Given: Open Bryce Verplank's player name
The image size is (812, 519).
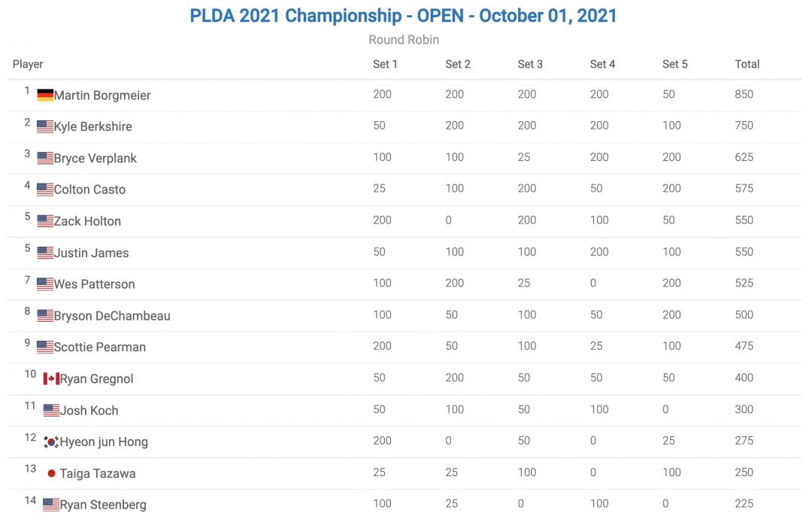Looking at the screenshot, I should point(95,159).
